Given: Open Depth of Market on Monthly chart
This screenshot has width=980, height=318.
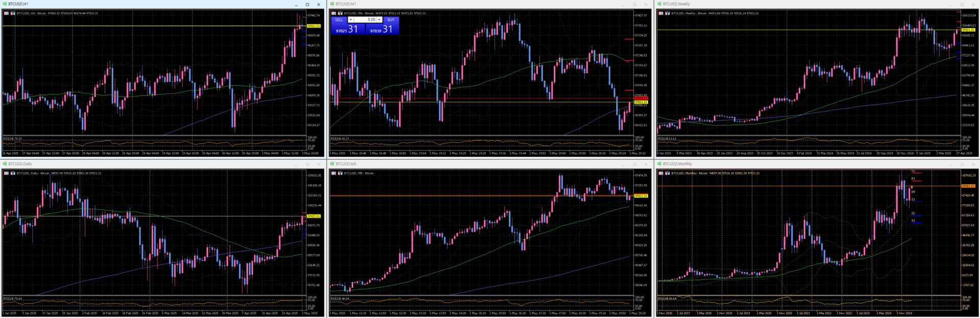Looking at the screenshot, I should 667,173.
